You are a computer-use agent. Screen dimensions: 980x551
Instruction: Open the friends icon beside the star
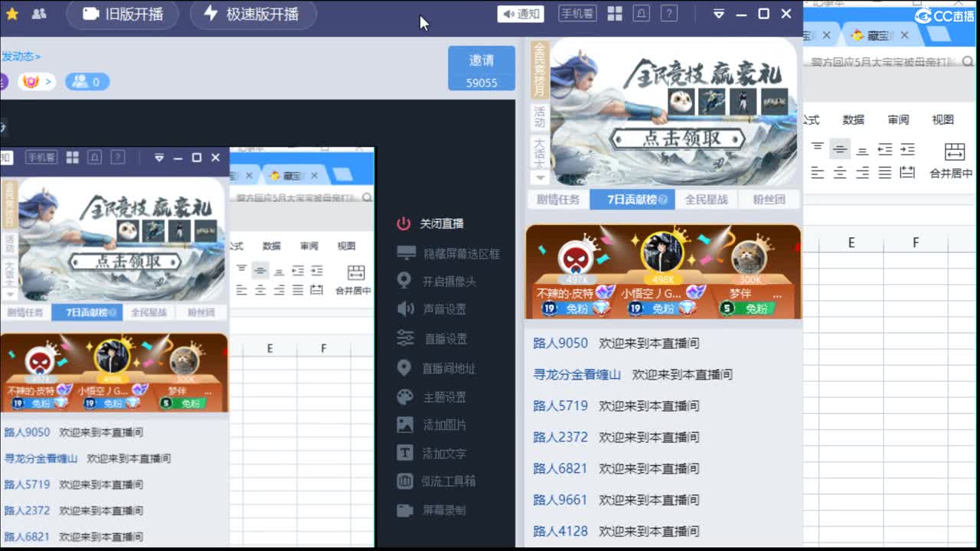pyautogui.click(x=39, y=13)
